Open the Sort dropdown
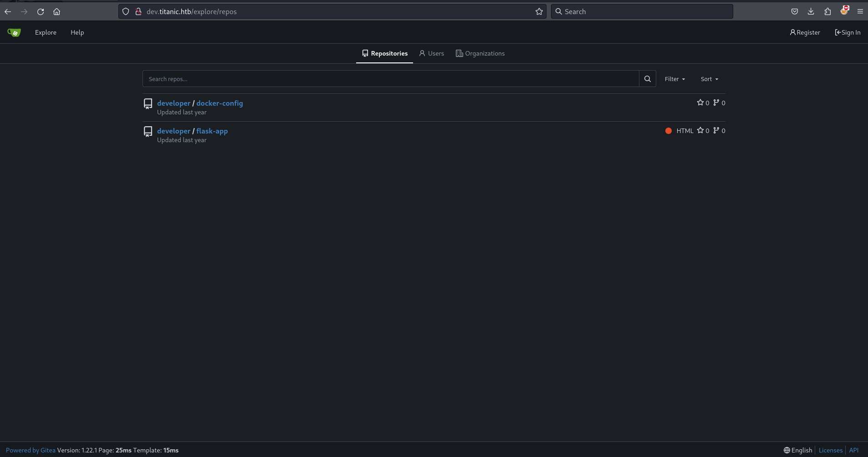Image resolution: width=868 pixels, height=457 pixels. pos(709,79)
